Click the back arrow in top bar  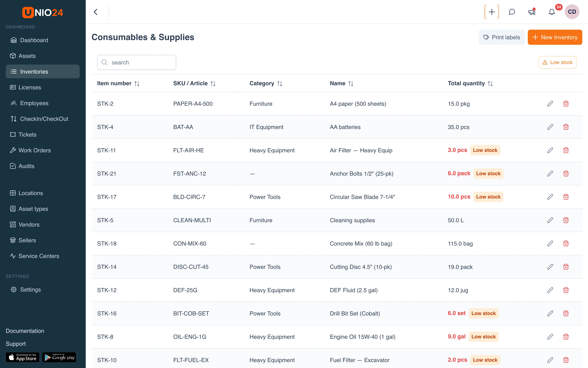coord(96,12)
